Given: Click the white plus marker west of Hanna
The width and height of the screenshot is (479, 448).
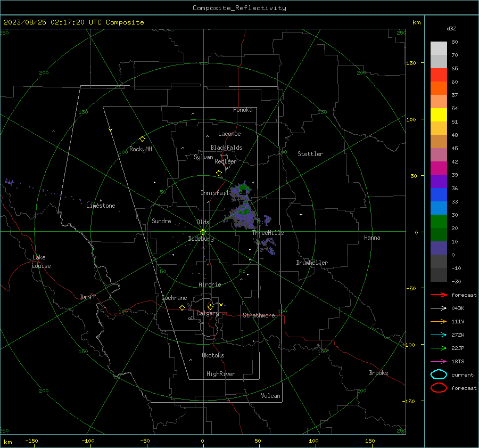Looking at the screenshot, I should (x=301, y=214).
